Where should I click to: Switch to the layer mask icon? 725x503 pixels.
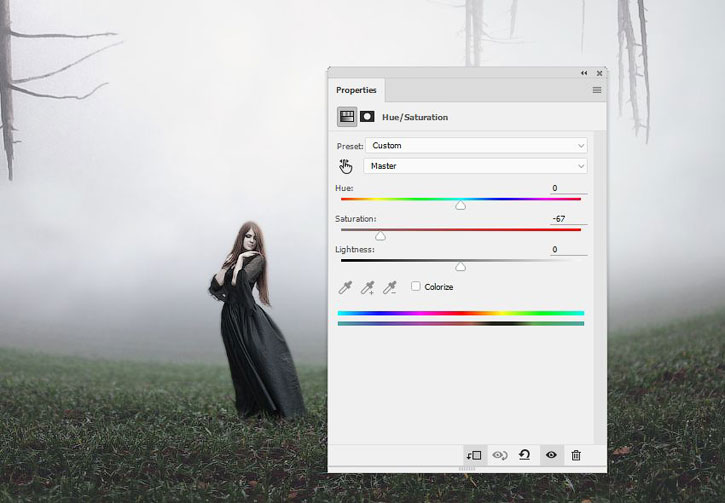(367, 117)
